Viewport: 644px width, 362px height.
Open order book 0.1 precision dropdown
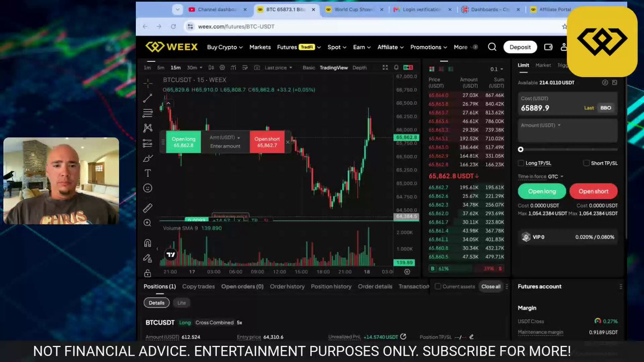coord(496,69)
